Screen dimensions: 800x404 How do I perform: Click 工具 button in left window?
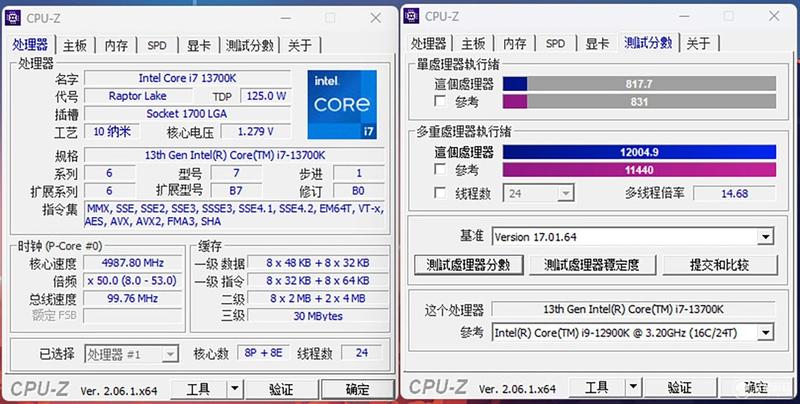198,389
